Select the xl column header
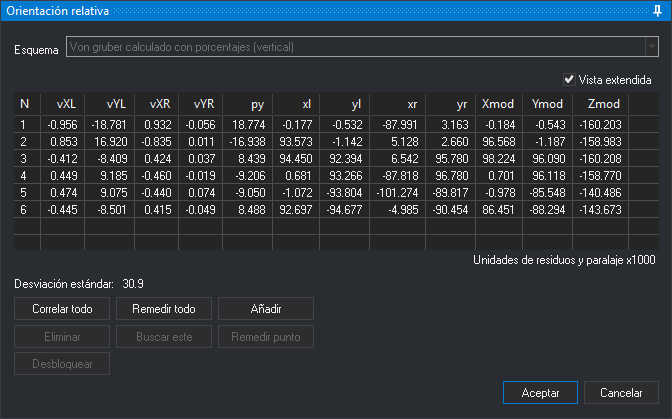672x419 pixels. (x=296, y=104)
